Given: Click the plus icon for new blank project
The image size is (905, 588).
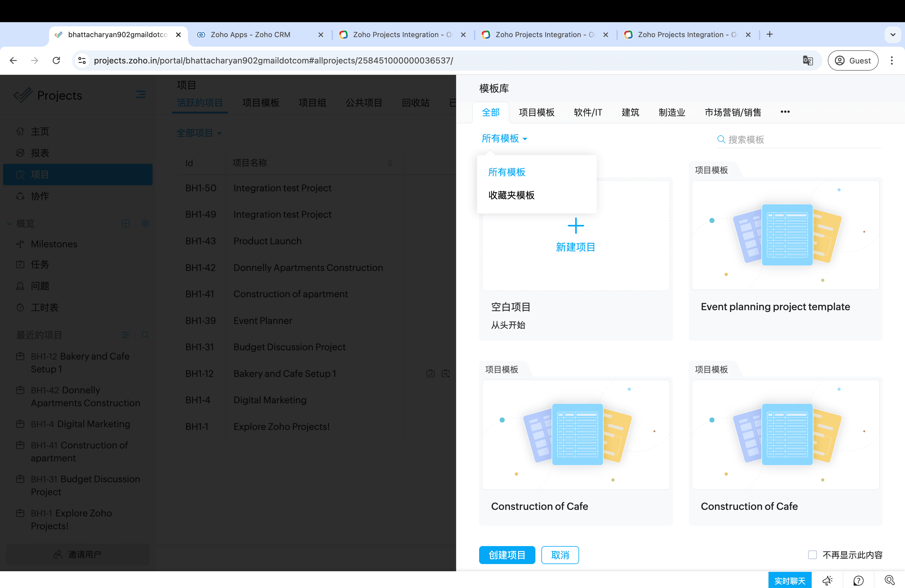Looking at the screenshot, I should point(576,226).
